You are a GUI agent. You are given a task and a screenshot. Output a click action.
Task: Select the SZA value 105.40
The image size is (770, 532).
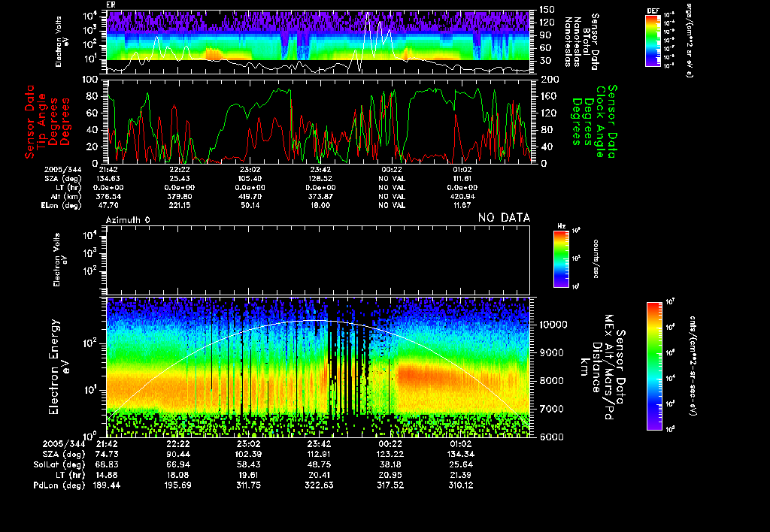250,179
